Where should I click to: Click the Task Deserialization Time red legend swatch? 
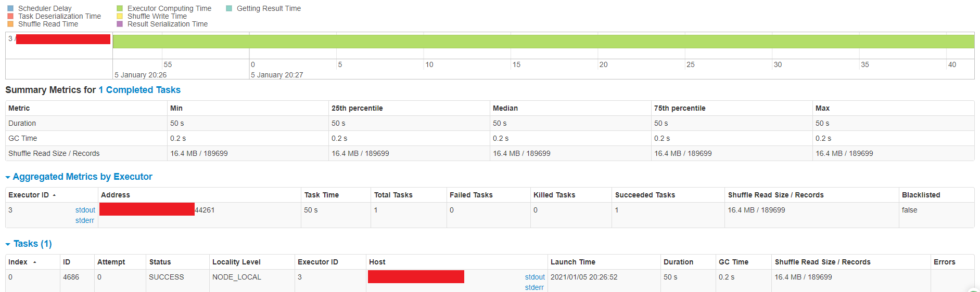(10, 16)
